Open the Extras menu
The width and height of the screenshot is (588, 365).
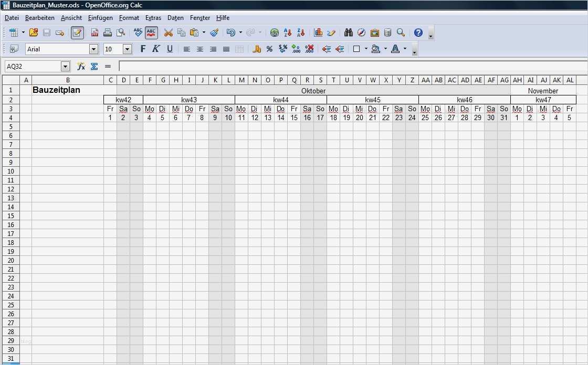click(x=153, y=18)
